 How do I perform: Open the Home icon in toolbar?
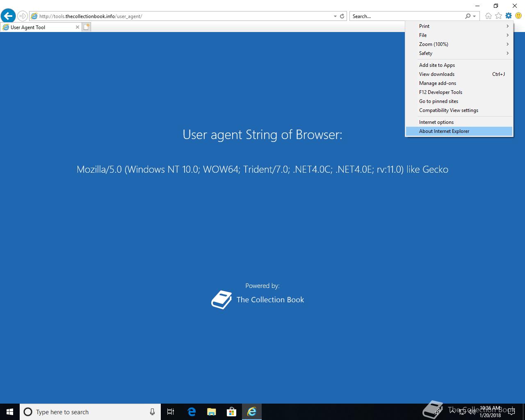click(488, 16)
